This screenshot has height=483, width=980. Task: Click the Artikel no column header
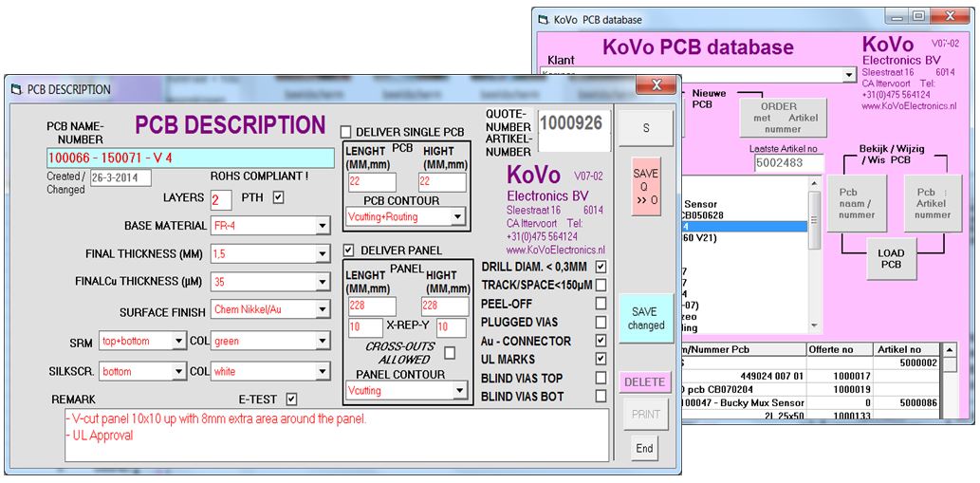click(x=907, y=349)
